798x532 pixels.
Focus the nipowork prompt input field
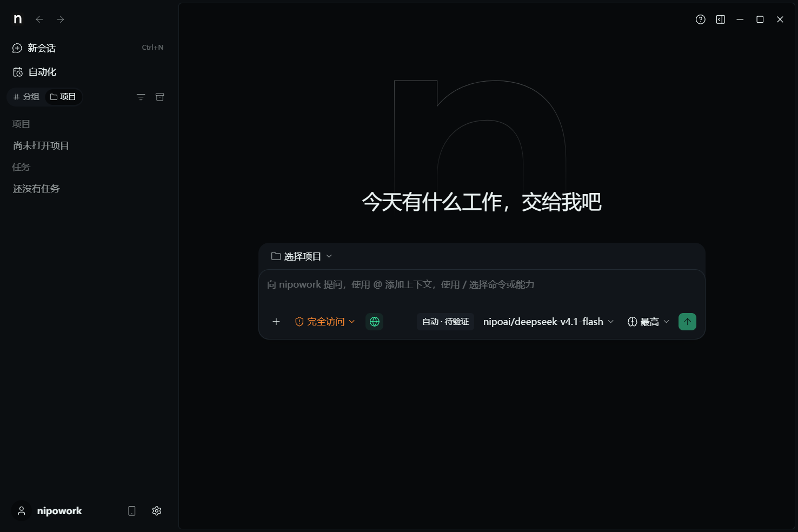[482, 285]
